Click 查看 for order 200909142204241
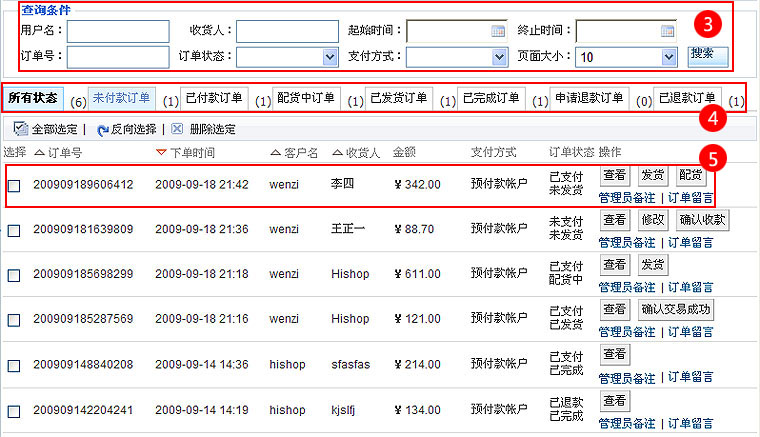 (615, 401)
